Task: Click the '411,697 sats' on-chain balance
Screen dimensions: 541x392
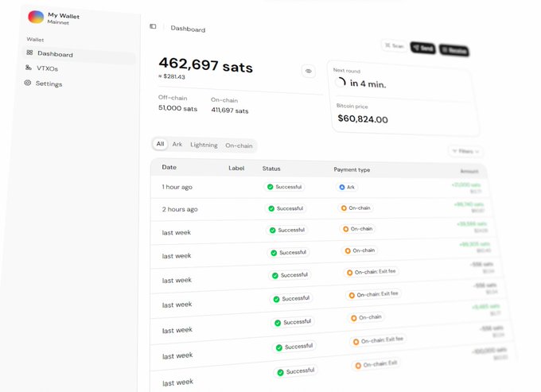Action: pos(230,111)
